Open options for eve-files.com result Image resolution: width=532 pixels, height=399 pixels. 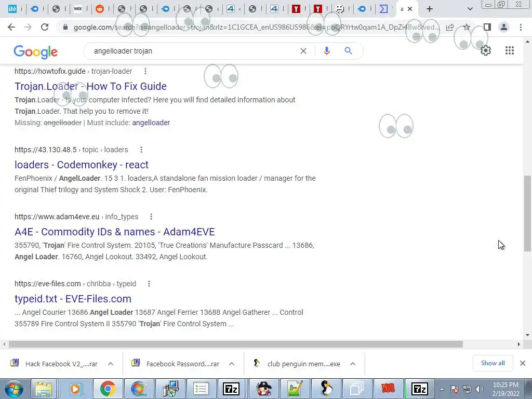click(x=149, y=284)
